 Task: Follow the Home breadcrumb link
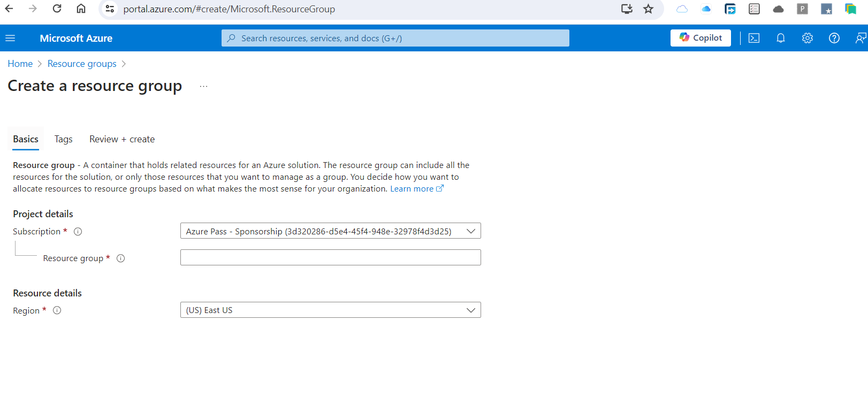point(20,64)
